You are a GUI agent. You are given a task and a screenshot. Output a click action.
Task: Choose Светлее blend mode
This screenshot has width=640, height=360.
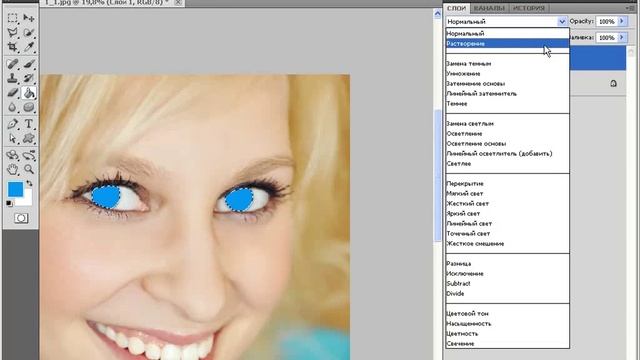507,164
